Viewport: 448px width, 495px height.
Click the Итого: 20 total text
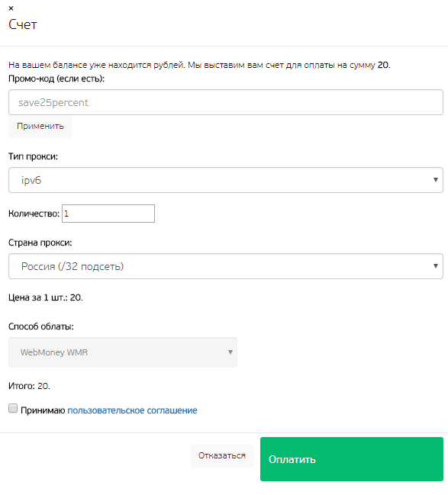tap(29, 386)
